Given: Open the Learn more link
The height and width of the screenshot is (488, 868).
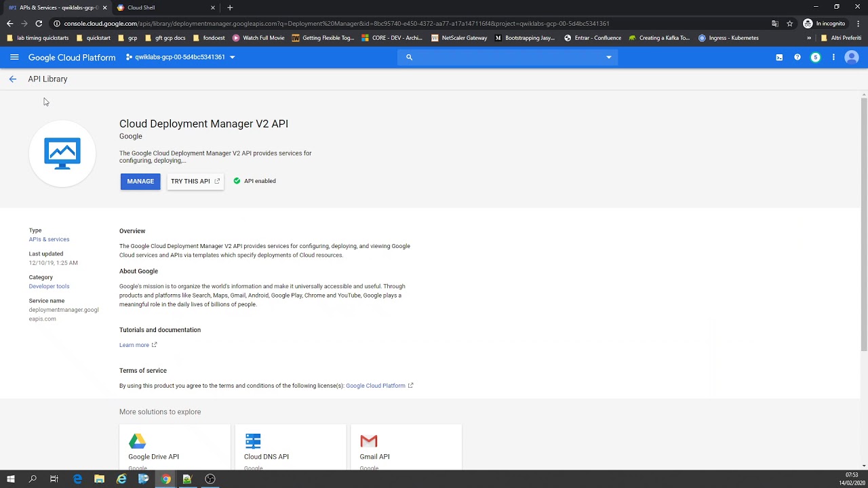Looking at the screenshot, I should click(138, 345).
